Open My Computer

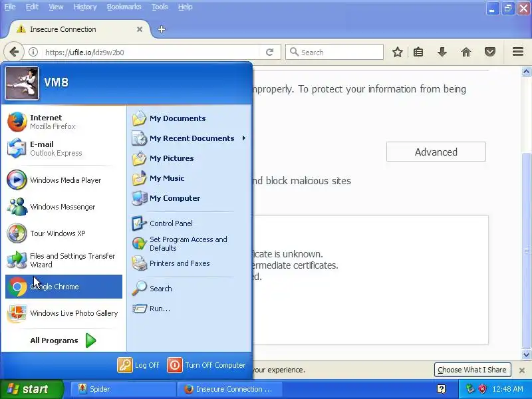[x=190, y=198]
